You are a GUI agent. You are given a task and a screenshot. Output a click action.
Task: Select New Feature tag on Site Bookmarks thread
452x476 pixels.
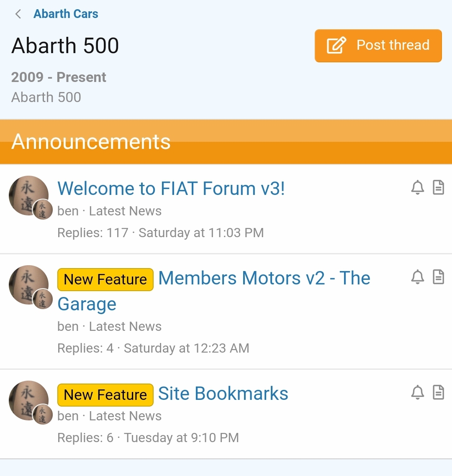pyautogui.click(x=105, y=395)
